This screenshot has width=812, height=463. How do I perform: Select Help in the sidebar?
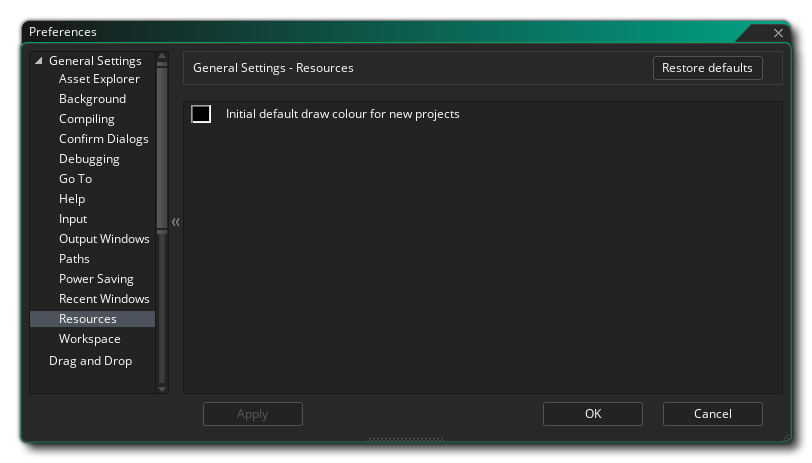pos(72,199)
